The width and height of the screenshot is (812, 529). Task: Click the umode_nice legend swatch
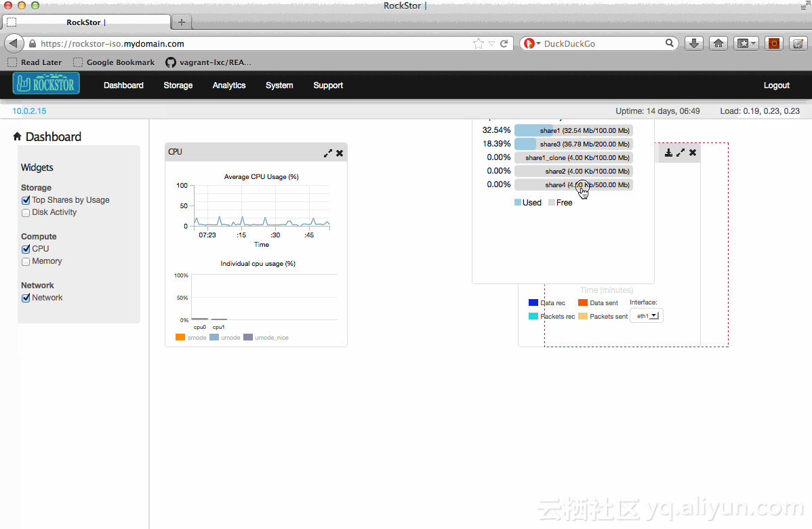pos(248,337)
